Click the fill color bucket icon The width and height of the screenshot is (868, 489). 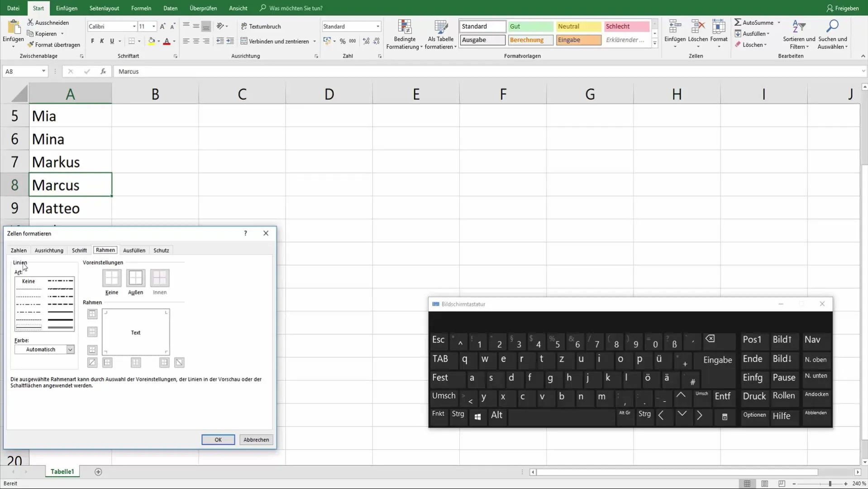tap(152, 41)
